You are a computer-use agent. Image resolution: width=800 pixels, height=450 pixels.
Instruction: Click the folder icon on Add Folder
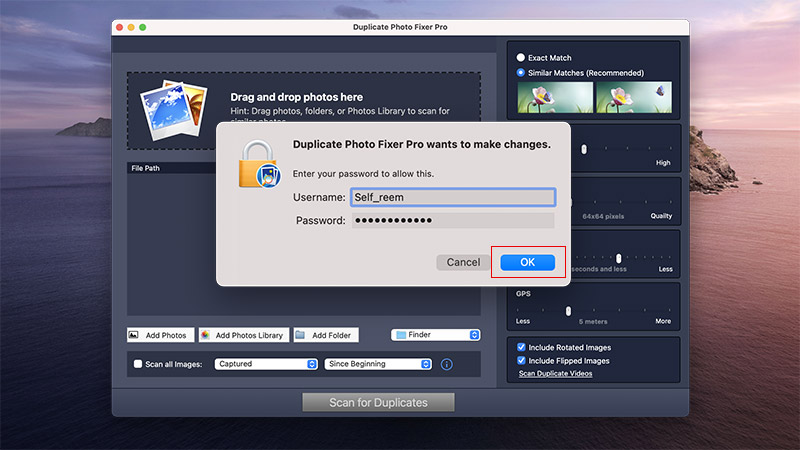tap(300, 335)
